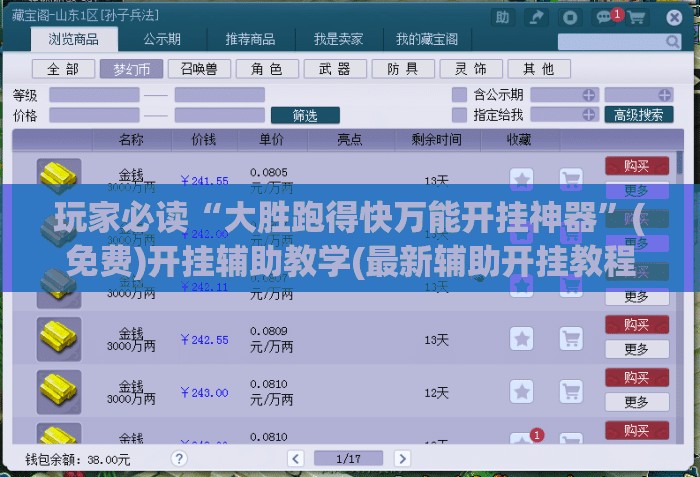Image resolution: width=700 pixels, height=477 pixels.
Task: Toggle the 含公示期 checkbox
Action: pyautogui.click(x=459, y=95)
